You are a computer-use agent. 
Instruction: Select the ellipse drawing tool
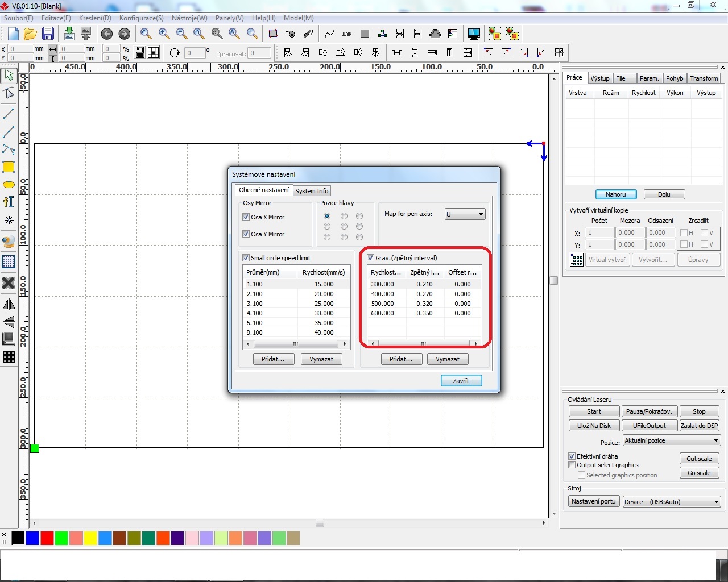9,185
